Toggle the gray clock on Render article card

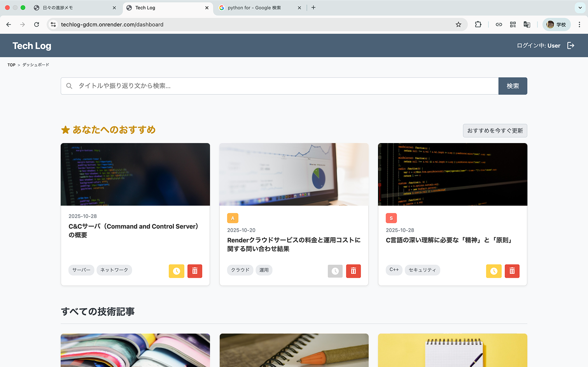click(x=335, y=271)
